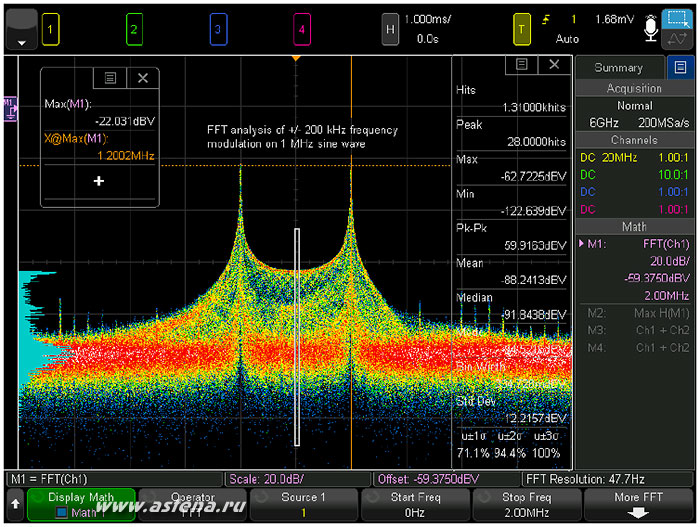Open the horizontal H settings button

click(x=390, y=29)
